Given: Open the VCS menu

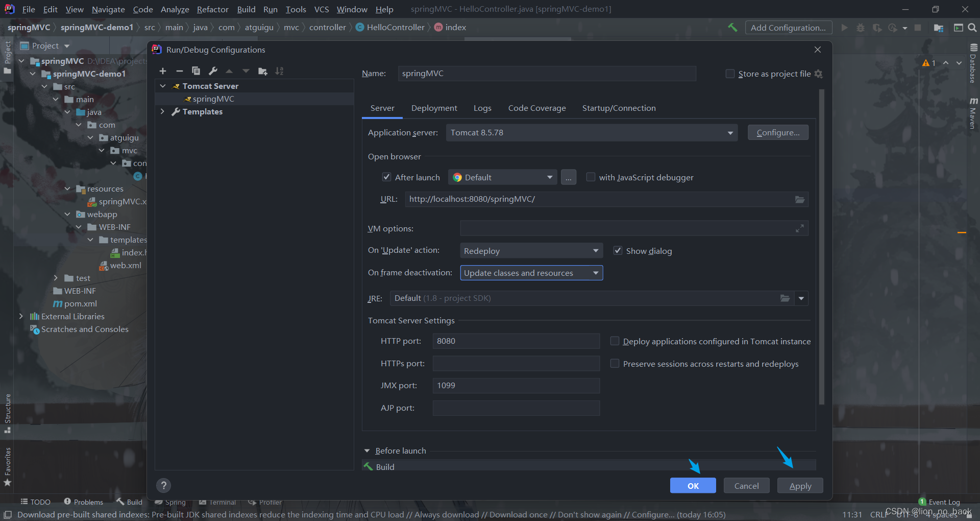Looking at the screenshot, I should point(322,9).
